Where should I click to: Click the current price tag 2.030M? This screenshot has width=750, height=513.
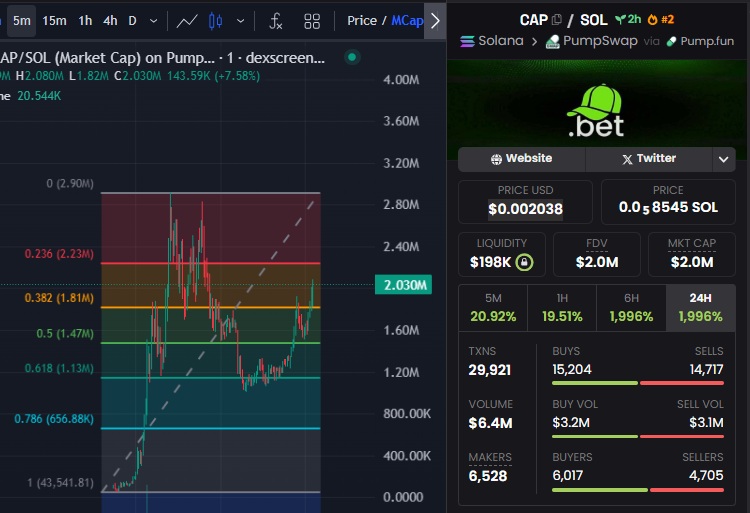click(x=404, y=285)
